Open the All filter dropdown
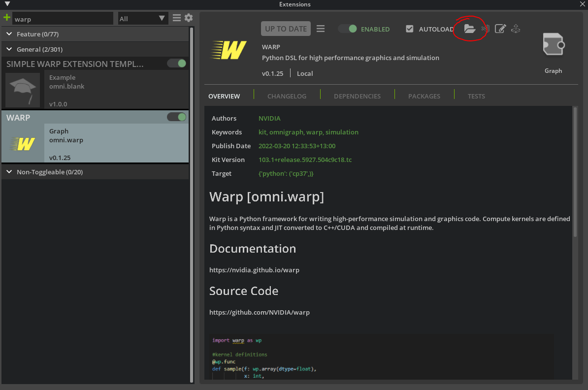The height and width of the screenshot is (390, 588). pos(143,17)
